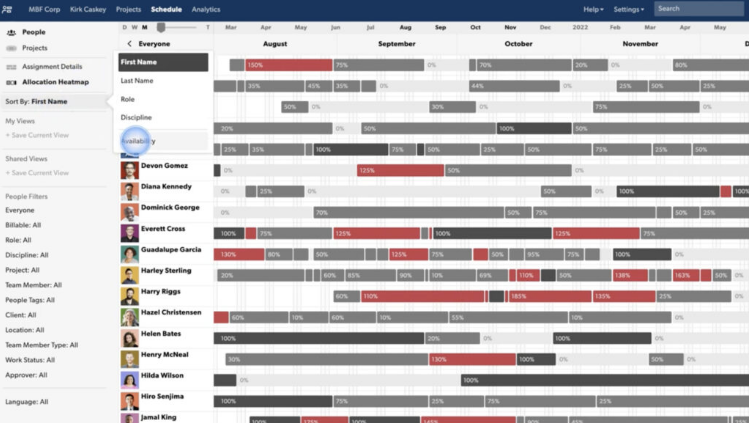Click Harry Riggs's avatar picture
The width and height of the screenshot is (749, 429).
tap(130, 296)
